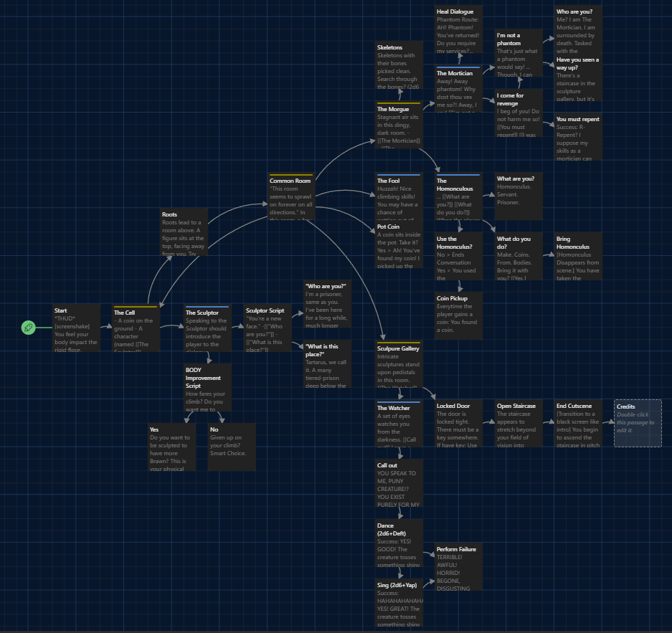Select the I come for revenge passage
Viewport: 672px width, 633px height.
(519, 113)
